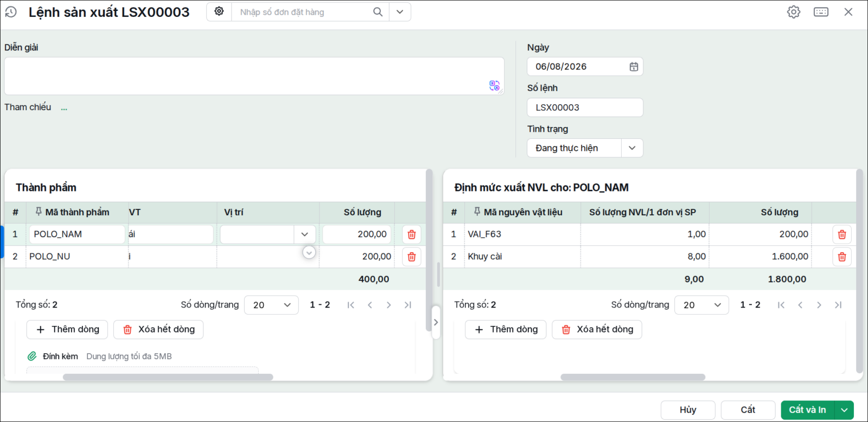Click the Hủy cancel button
Image resolution: width=868 pixels, height=422 pixels.
pyautogui.click(x=688, y=410)
